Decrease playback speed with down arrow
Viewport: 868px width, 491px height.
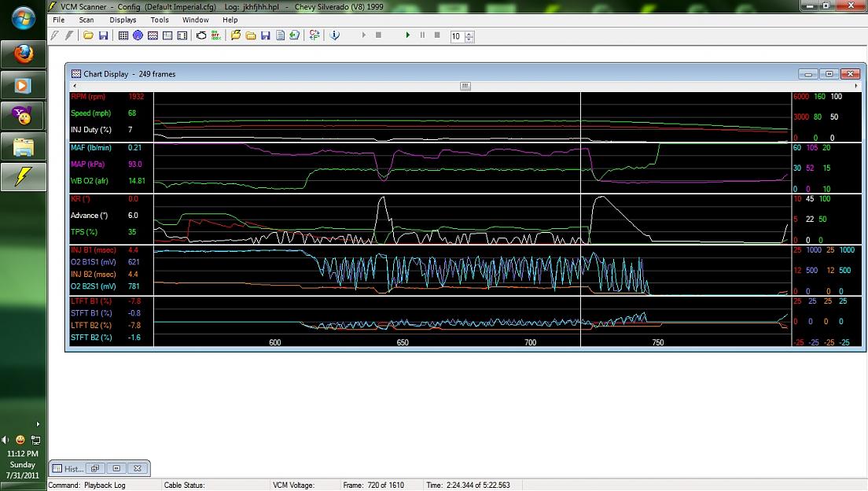coord(469,39)
